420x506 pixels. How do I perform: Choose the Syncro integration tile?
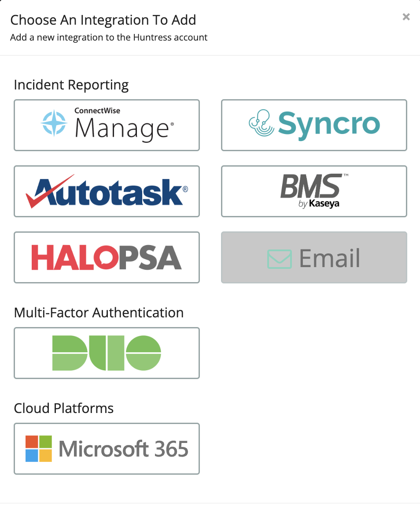click(x=314, y=125)
